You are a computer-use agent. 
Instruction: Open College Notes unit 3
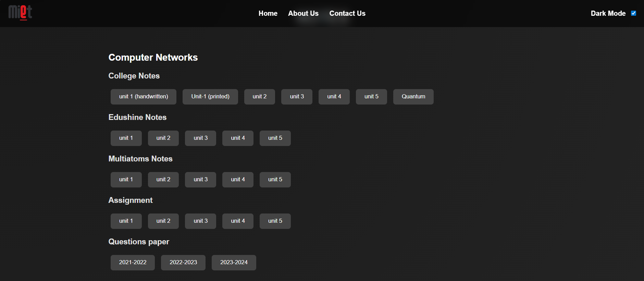point(297,97)
